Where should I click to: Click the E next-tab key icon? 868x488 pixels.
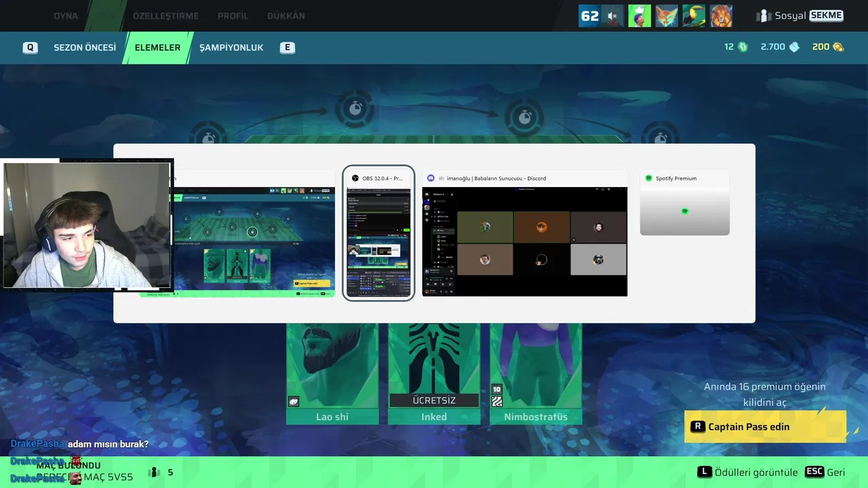(288, 47)
